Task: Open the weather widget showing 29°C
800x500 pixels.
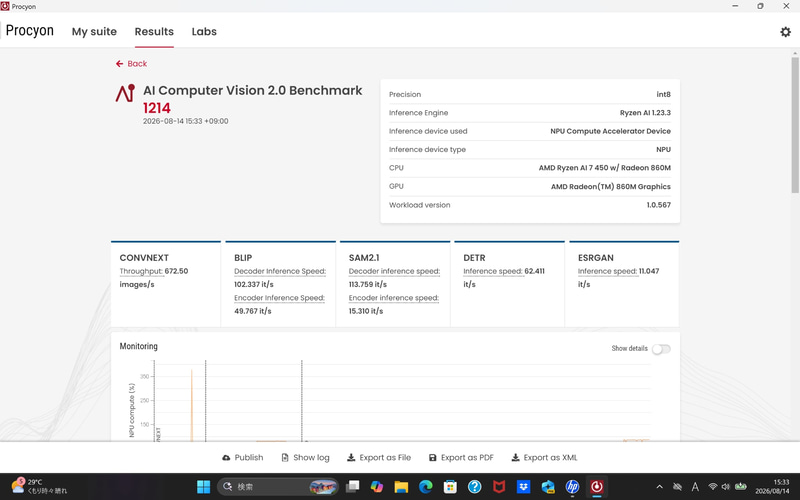Action: pyautogui.click(x=39, y=486)
